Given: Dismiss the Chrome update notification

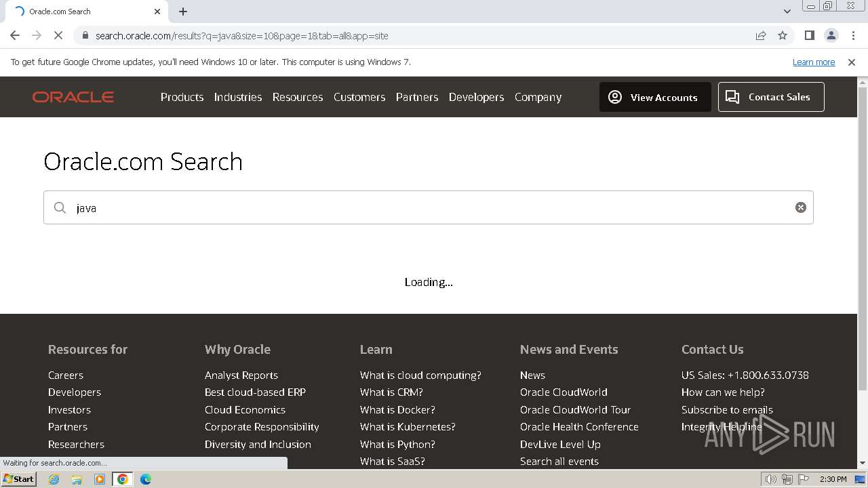Looking at the screenshot, I should click(x=852, y=62).
